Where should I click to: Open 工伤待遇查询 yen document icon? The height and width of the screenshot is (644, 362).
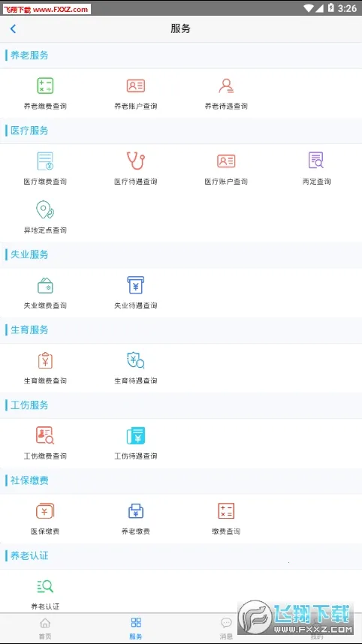(136, 436)
